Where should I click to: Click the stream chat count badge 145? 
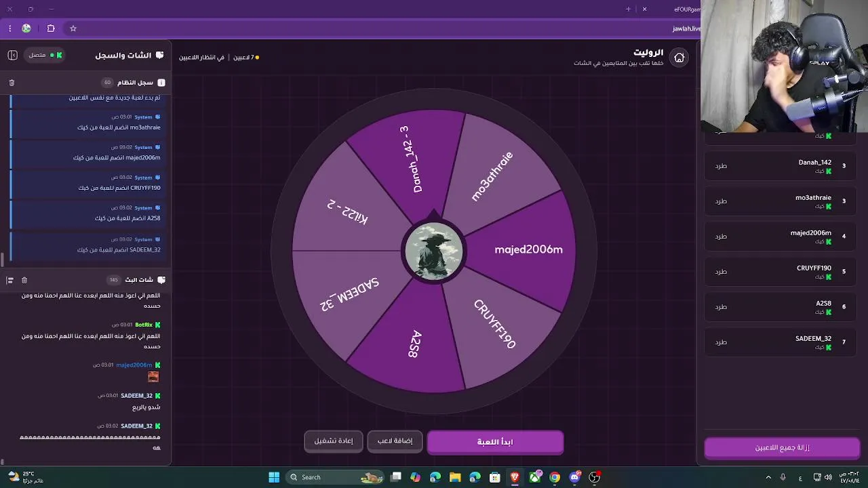pyautogui.click(x=113, y=280)
